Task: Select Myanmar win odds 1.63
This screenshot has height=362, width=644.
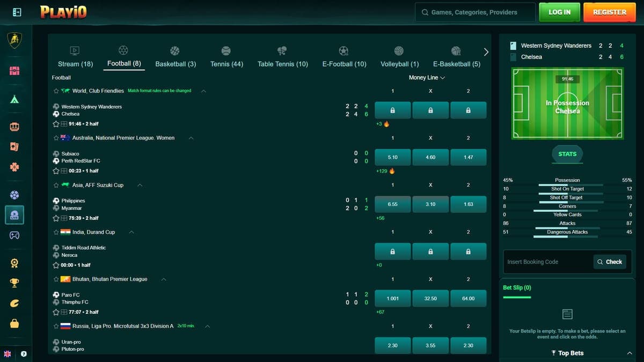Action: (469, 204)
